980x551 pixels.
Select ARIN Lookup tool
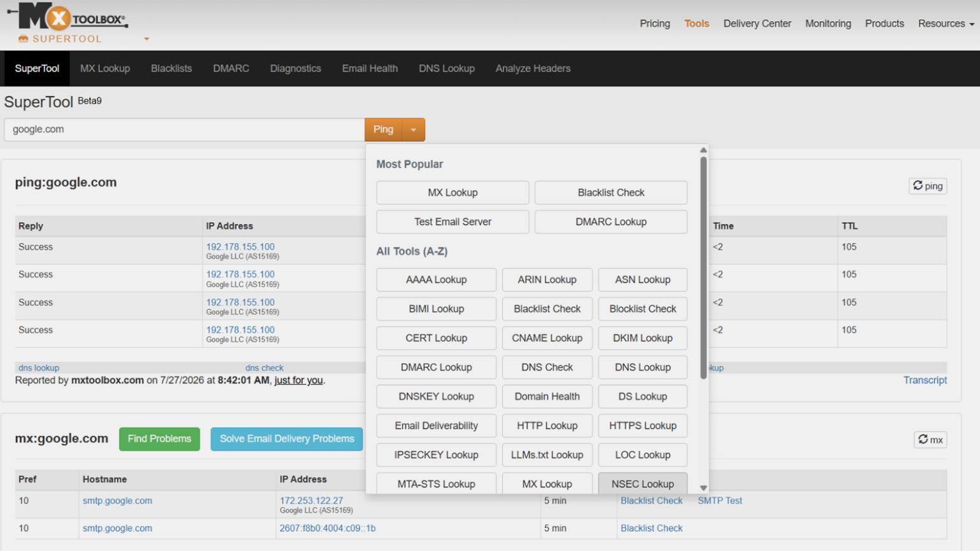(547, 280)
